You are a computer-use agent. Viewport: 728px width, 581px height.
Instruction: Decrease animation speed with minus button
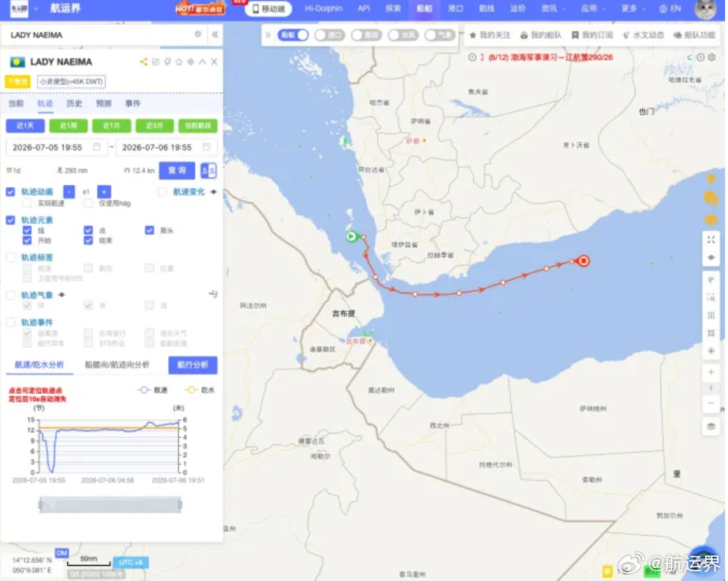69,191
